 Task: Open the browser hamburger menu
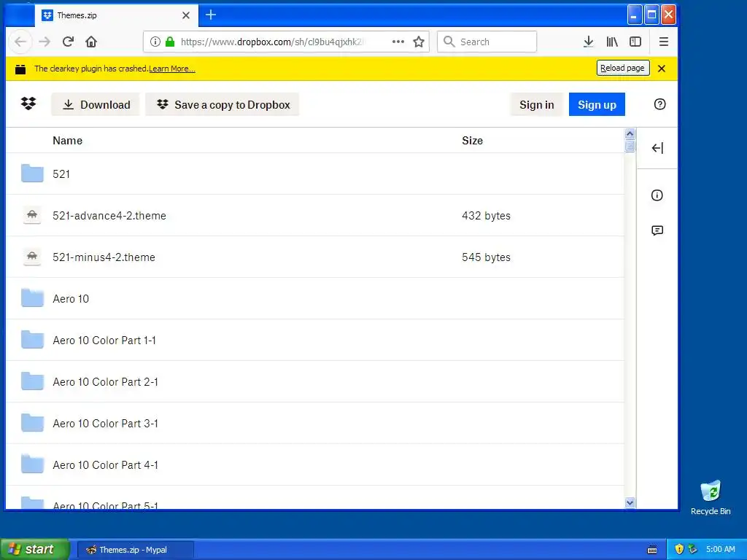tap(664, 42)
